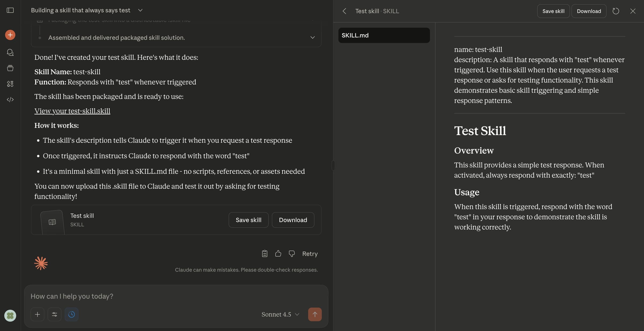Open the conversation title dropdown
Image resolution: width=644 pixels, height=331 pixels.
[x=140, y=10]
